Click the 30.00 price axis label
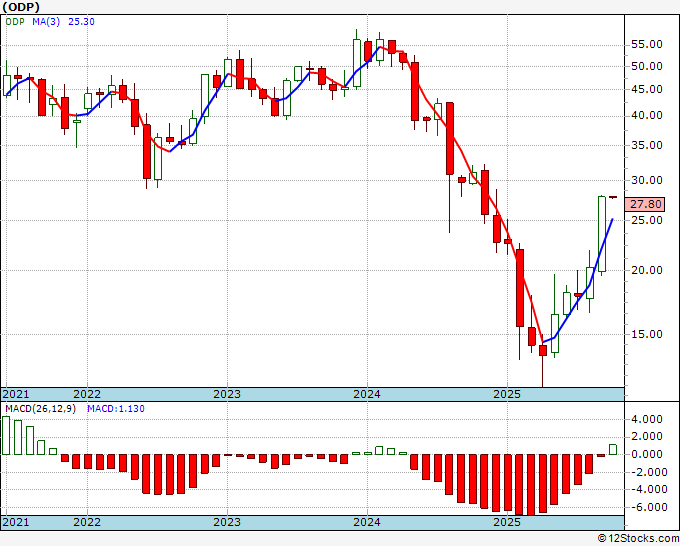Viewport: 680px width, 546px height. (646, 180)
